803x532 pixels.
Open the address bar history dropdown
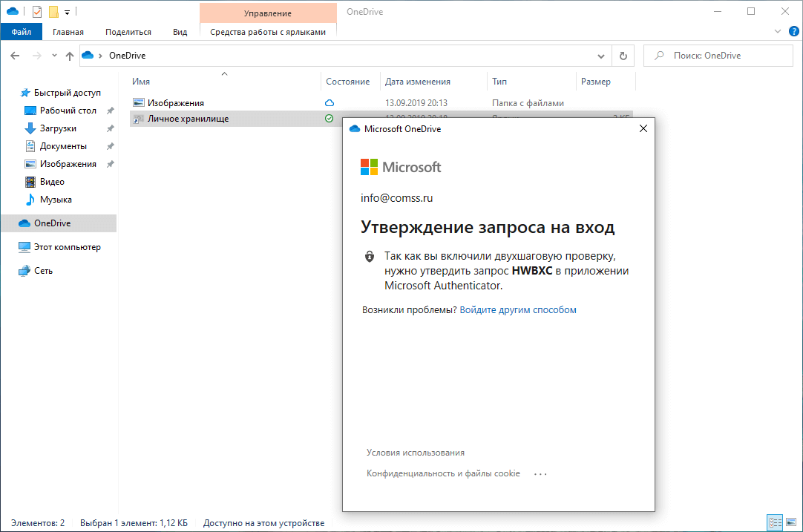pos(601,55)
